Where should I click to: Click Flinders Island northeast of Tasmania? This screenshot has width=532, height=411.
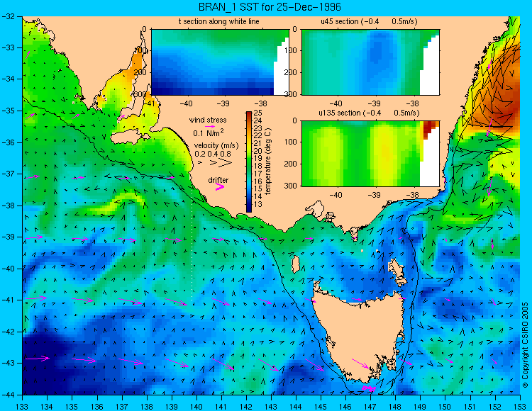397,269
